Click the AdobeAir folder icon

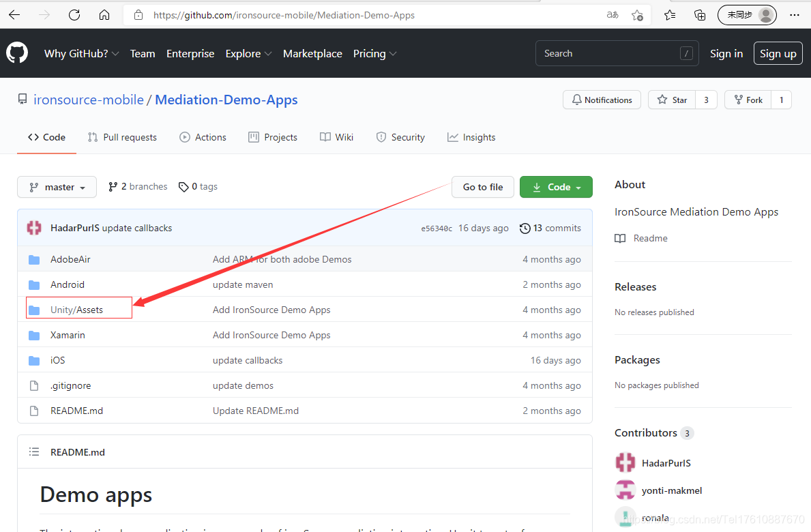pos(34,260)
